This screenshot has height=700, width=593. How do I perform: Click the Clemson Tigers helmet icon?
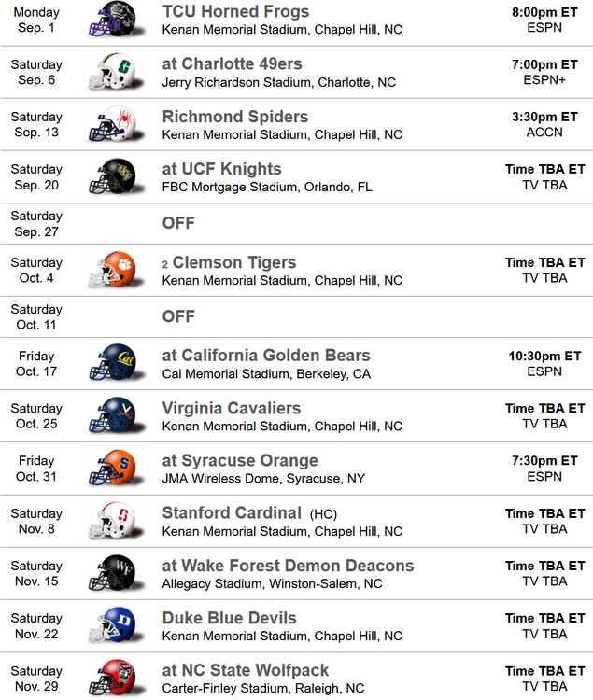pos(112,271)
